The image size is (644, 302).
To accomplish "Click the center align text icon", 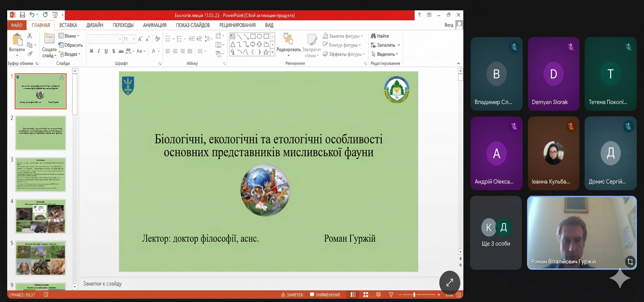I will tap(175, 51).
